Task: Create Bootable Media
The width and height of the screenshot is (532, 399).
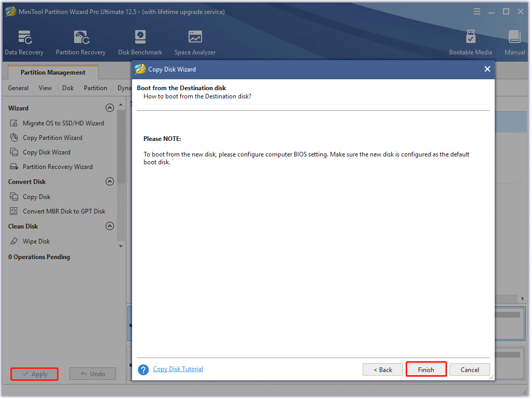Action: [470, 42]
